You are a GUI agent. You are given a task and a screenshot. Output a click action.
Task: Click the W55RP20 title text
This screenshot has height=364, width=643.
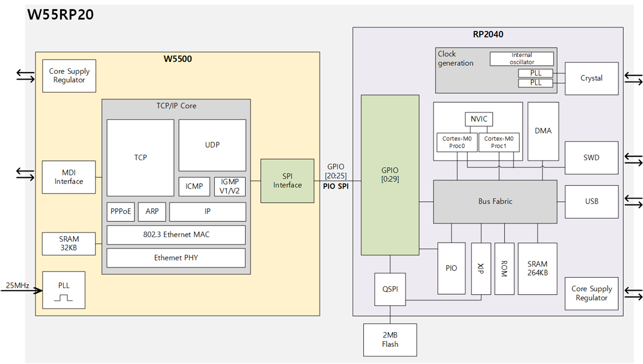coord(60,14)
